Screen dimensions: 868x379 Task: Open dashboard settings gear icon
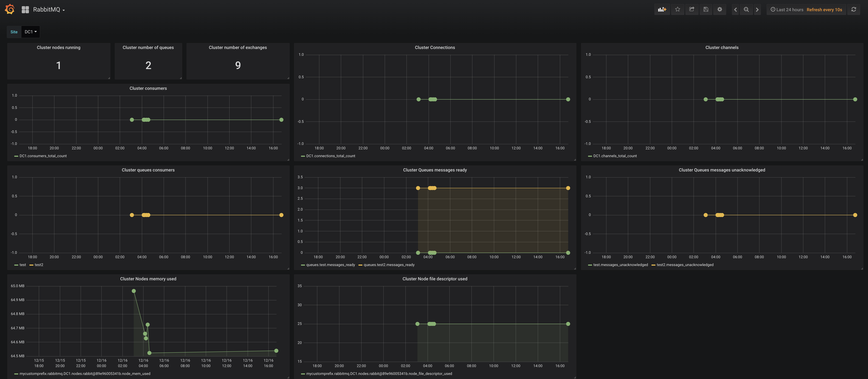[x=719, y=10]
